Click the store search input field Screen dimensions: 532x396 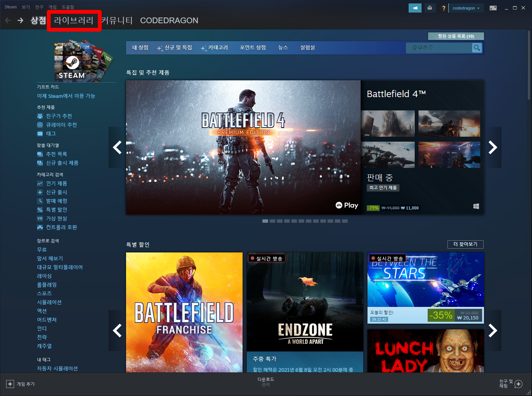click(439, 48)
